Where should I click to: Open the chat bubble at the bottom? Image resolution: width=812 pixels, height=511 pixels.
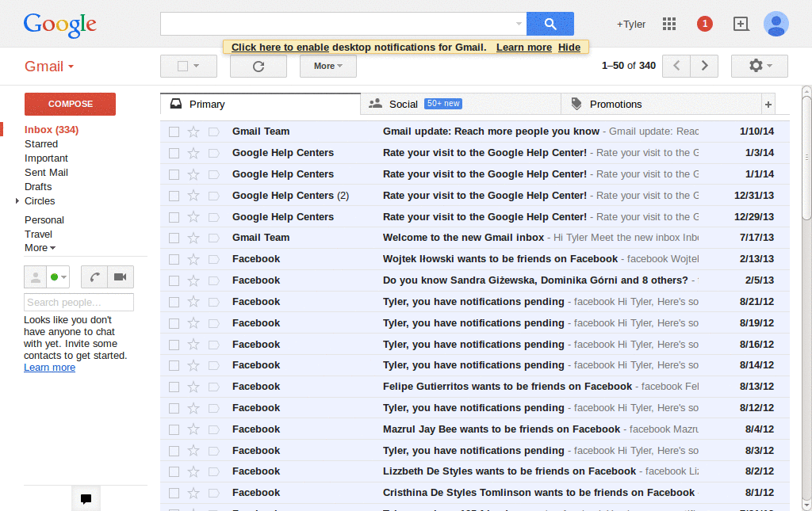pos(86,498)
